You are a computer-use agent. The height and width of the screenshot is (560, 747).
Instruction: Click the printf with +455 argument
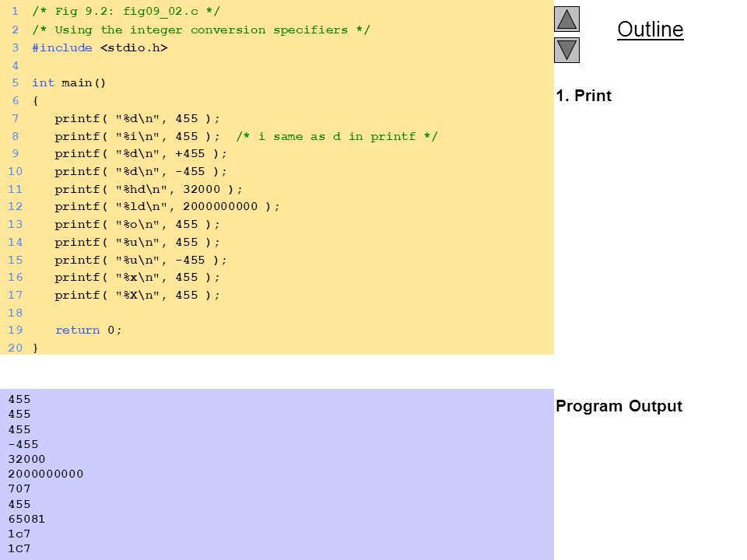coord(141,154)
